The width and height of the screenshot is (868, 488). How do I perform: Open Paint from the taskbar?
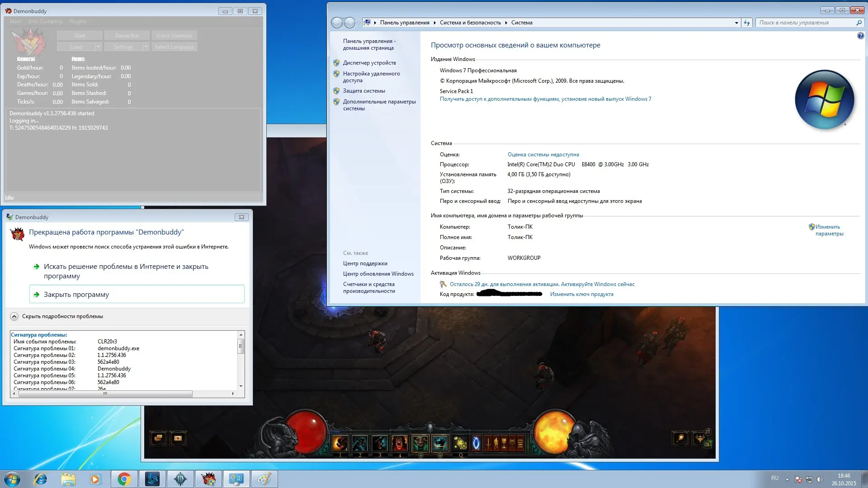[264, 479]
